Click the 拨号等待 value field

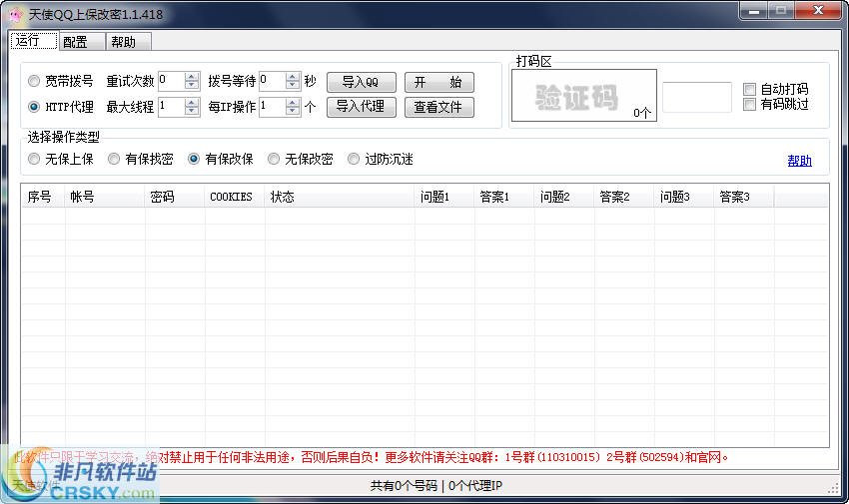pyautogui.click(x=272, y=81)
